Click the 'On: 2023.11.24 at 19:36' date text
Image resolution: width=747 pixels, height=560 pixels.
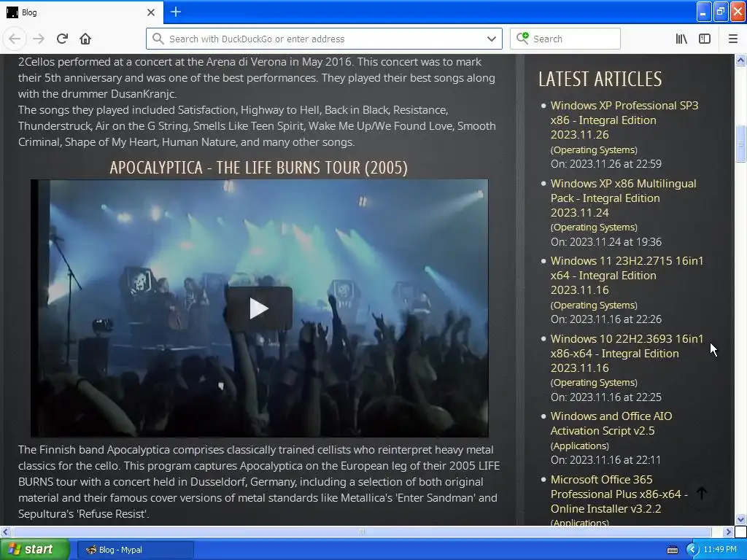pos(606,242)
